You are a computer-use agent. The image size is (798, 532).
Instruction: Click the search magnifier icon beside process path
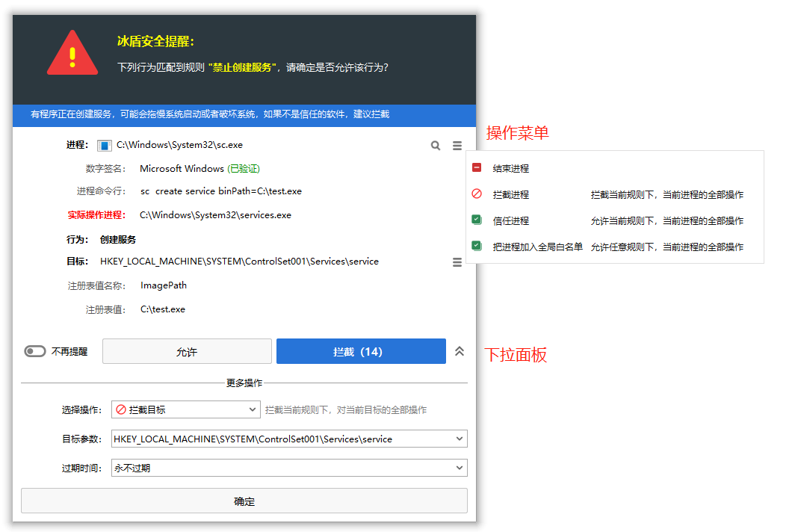[x=435, y=146]
